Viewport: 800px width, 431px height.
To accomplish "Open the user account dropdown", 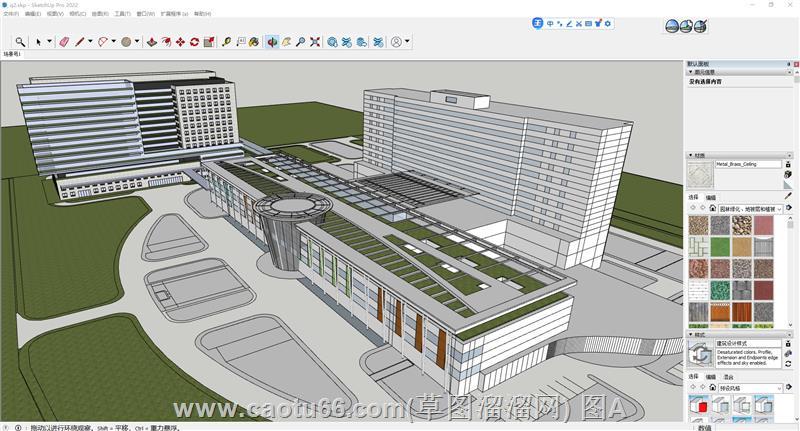I will pyautogui.click(x=407, y=42).
